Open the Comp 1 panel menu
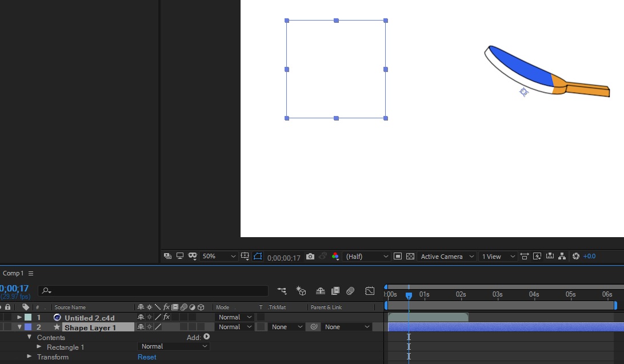This screenshot has height=364, width=624. coord(31,273)
